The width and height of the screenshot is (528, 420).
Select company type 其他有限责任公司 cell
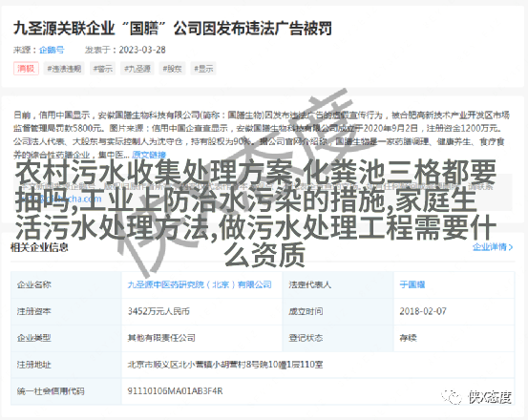(201, 338)
